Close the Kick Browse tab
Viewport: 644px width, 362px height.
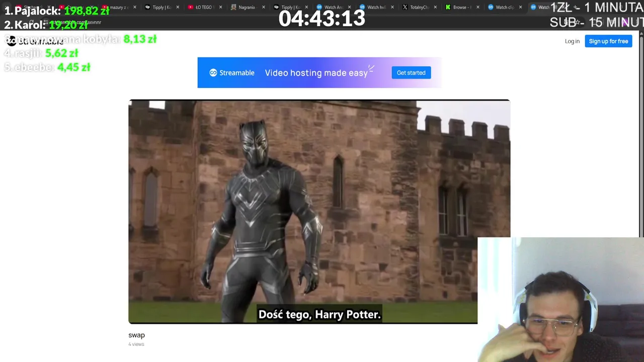[x=477, y=8]
